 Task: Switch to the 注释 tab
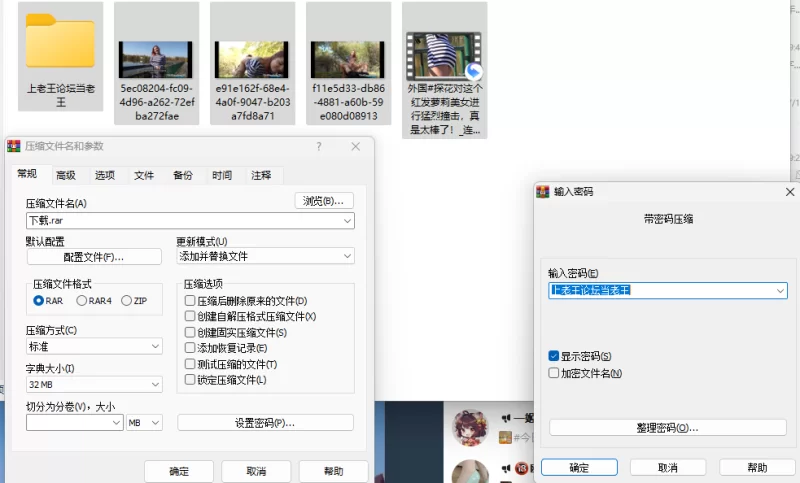[x=261, y=175]
